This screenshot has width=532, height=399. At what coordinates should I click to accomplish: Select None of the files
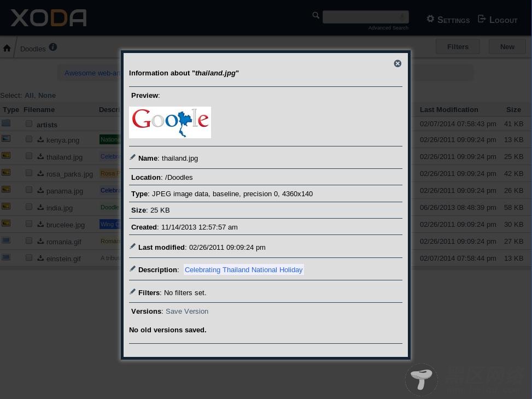click(x=47, y=95)
